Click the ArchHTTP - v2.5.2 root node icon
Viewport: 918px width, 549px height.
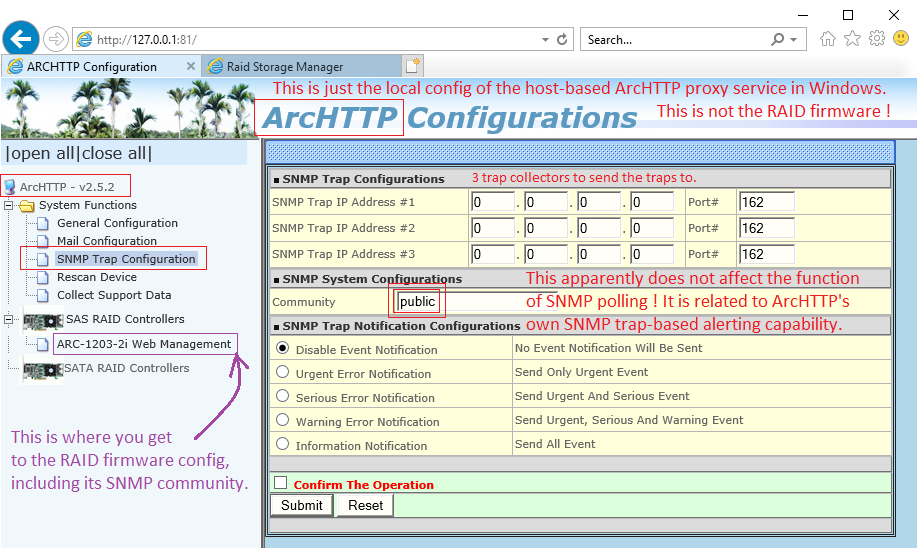pos(9,187)
